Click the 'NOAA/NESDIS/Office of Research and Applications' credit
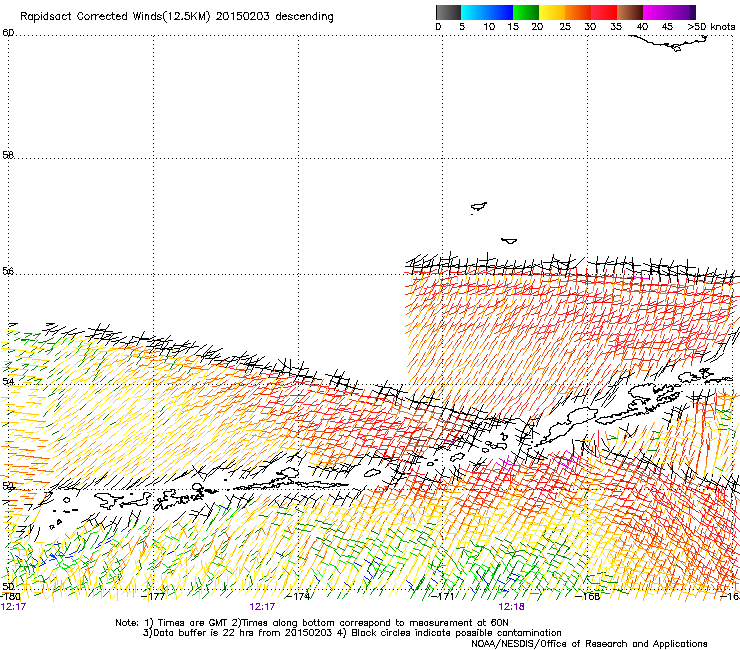The image size is (740, 650). (x=589, y=644)
